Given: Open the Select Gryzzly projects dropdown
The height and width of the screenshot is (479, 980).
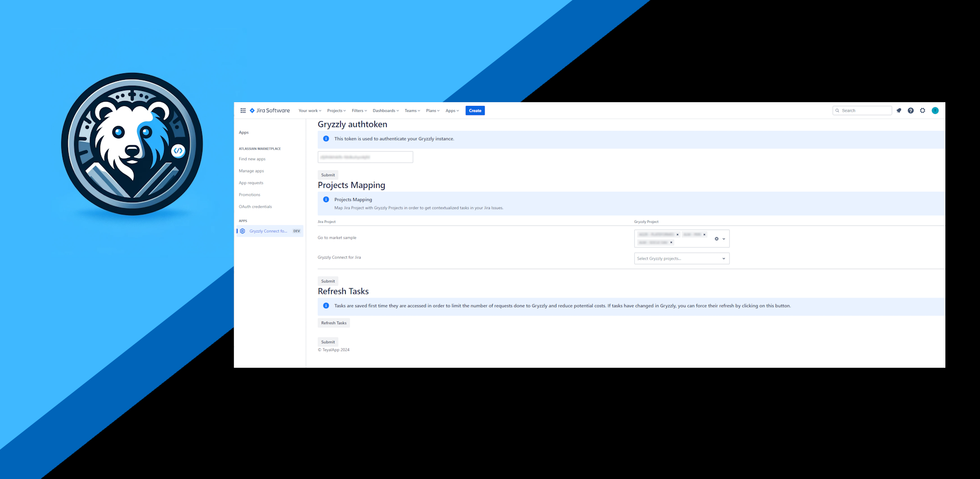Looking at the screenshot, I should click(x=682, y=259).
